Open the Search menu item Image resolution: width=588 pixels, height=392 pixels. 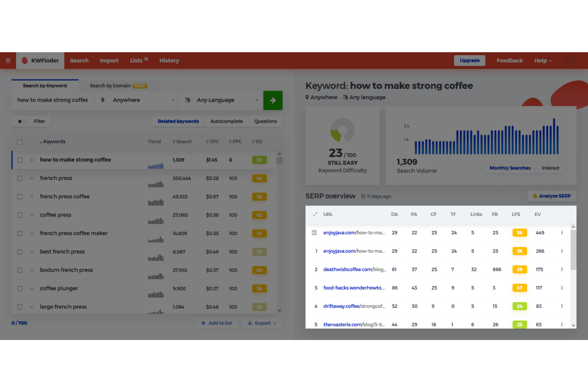79,60
